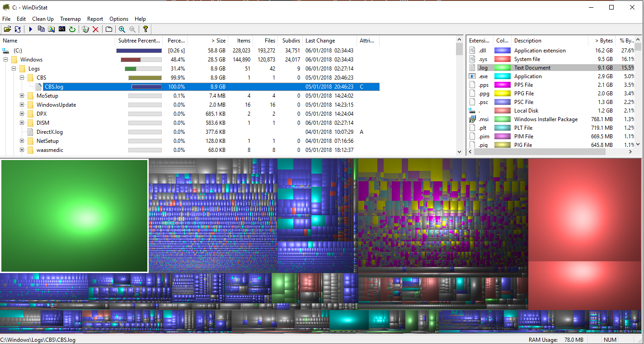The height and width of the screenshot is (344, 644).
Task: Select the Text Document extension row
Action: pos(551,68)
